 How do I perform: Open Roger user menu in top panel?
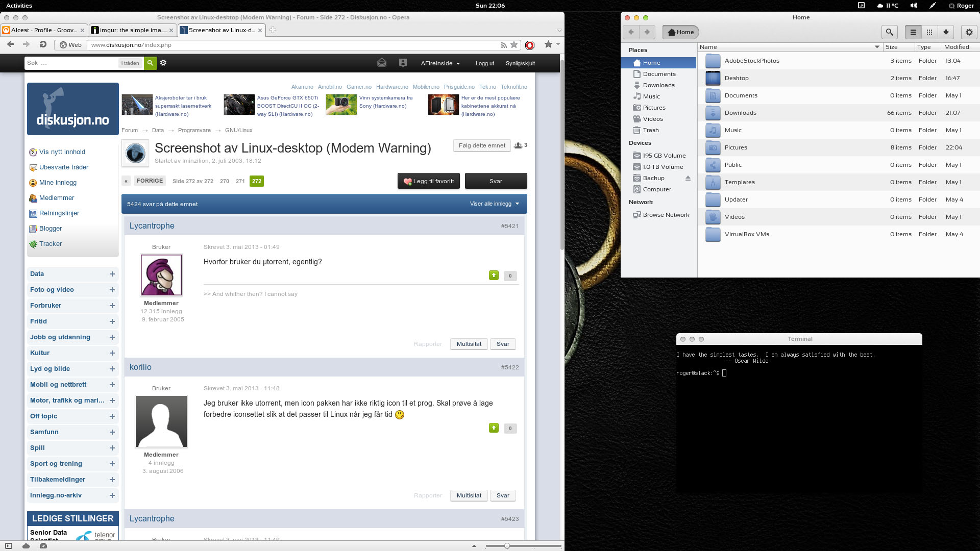pyautogui.click(x=961, y=6)
